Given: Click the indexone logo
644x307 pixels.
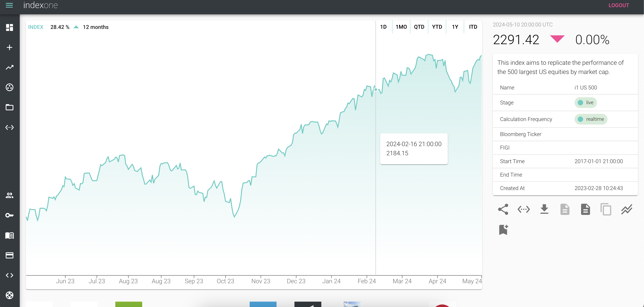Looking at the screenshot, I should coord(41,5).
